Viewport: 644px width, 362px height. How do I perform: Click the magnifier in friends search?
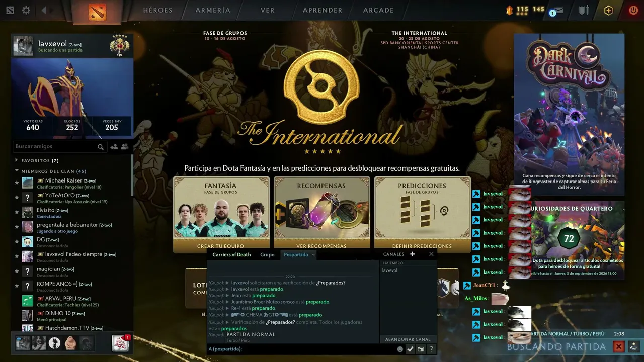pos(101,147)
